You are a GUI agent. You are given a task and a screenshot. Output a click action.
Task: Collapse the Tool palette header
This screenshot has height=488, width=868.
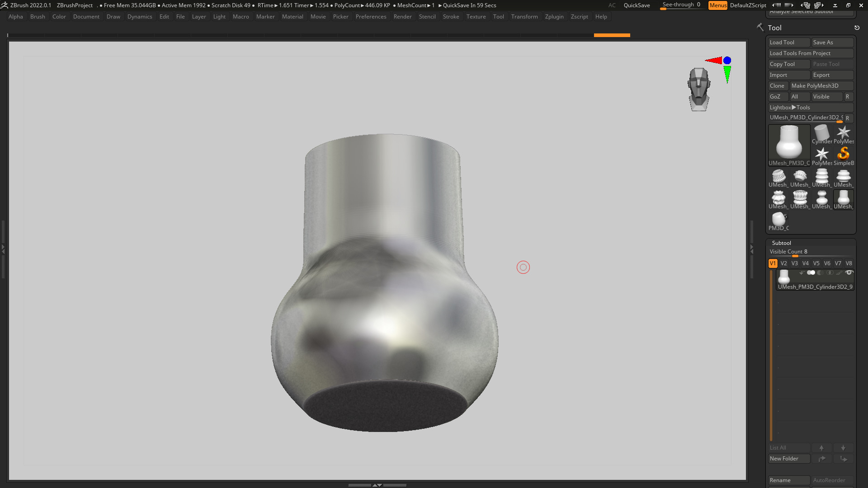click(774, 28)
